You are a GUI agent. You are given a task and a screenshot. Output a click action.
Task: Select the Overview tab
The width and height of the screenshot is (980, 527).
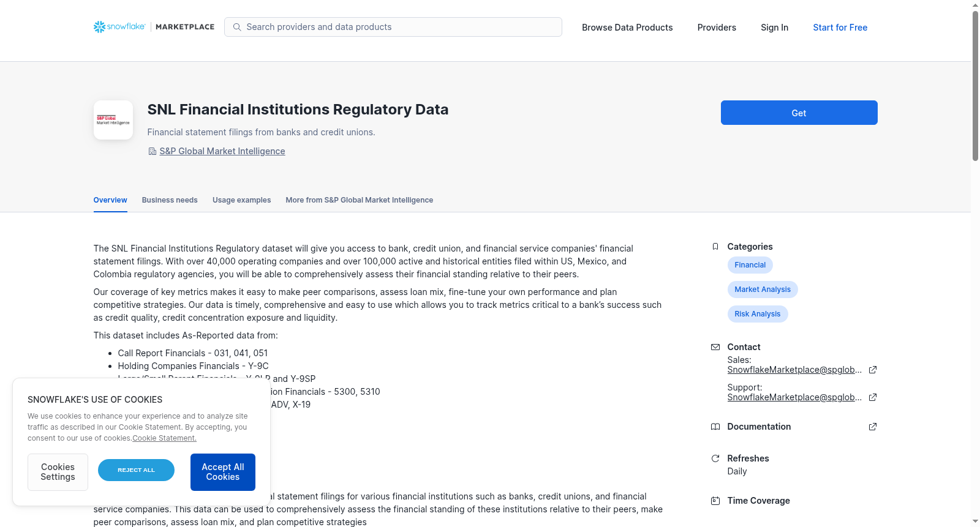(x=110, y=200)
